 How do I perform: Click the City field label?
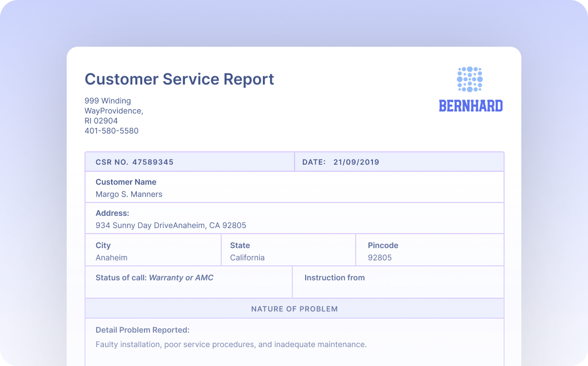pyautogui.click(x=103, y=245)
